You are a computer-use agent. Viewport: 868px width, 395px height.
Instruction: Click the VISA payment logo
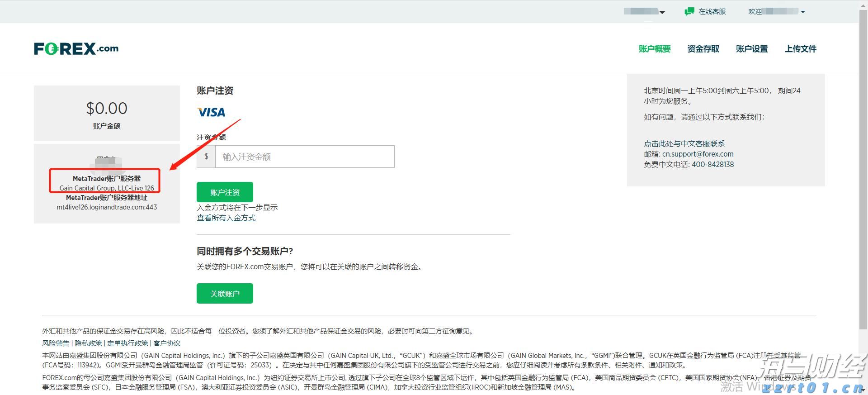211,112
